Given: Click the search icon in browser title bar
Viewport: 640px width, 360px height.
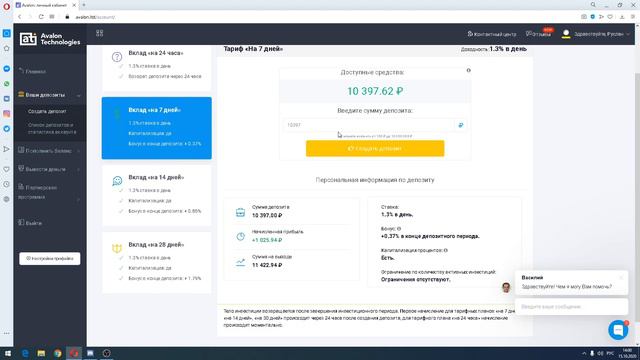Looking at the screenshot, I should 593,5.
